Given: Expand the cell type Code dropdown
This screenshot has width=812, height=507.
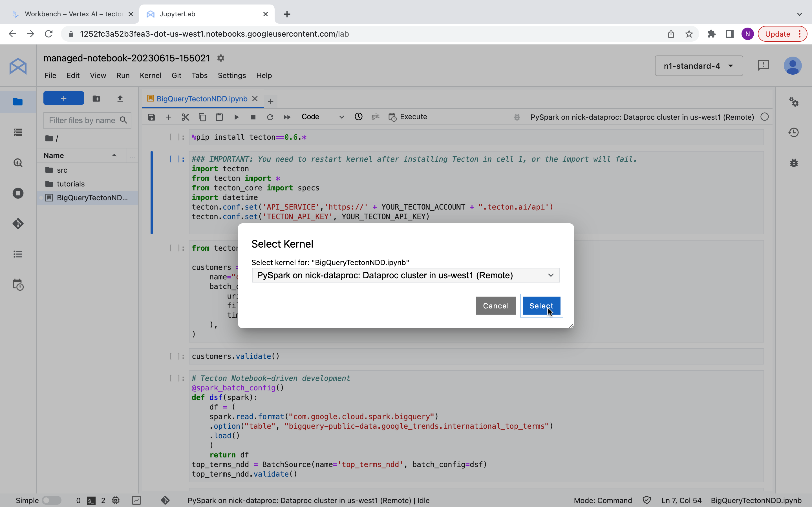Looking at the screenshot, I should [x=341, y=116].
